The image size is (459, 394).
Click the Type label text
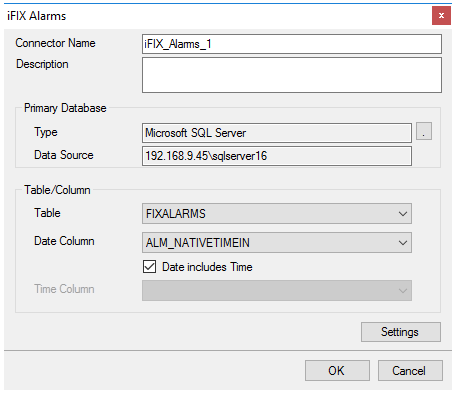pos(46,132)
